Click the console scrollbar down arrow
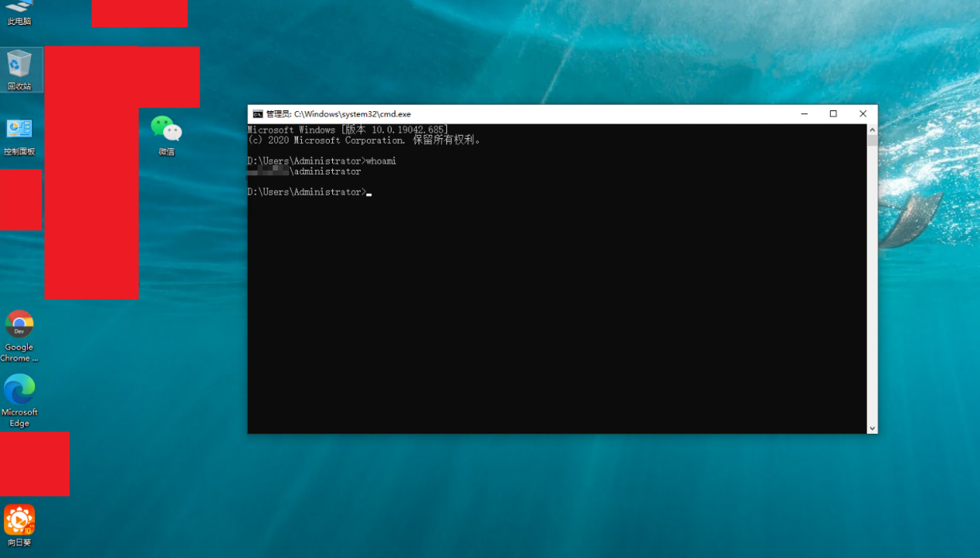Screen dimensions: 980x558 tap(872, 428)
